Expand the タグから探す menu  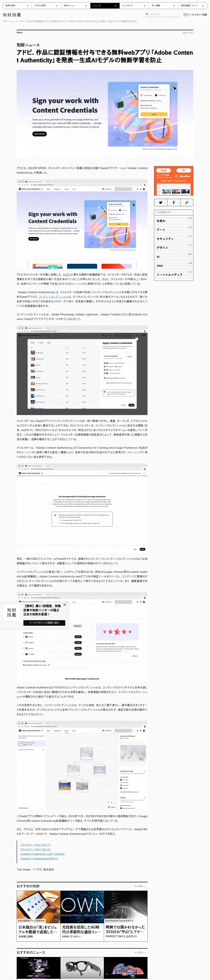45,6
